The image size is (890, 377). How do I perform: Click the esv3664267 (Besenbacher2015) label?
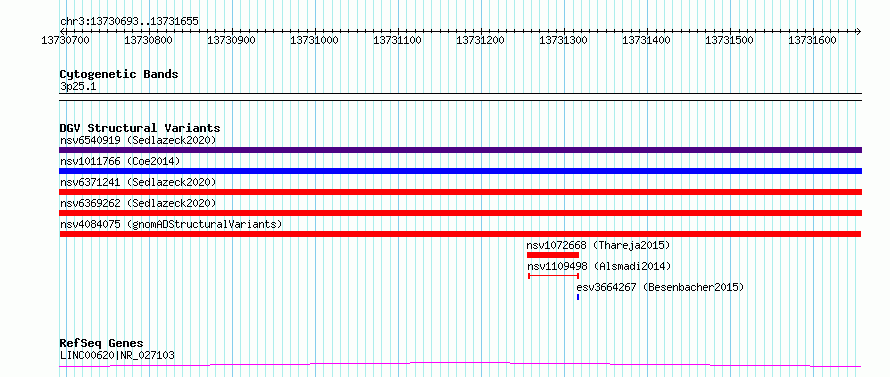coord(660,287)
